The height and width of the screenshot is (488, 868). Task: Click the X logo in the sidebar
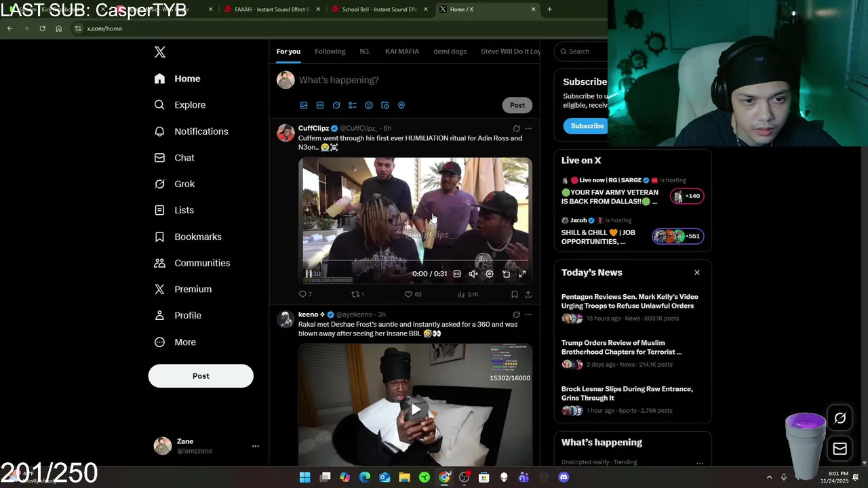point(159,52)
